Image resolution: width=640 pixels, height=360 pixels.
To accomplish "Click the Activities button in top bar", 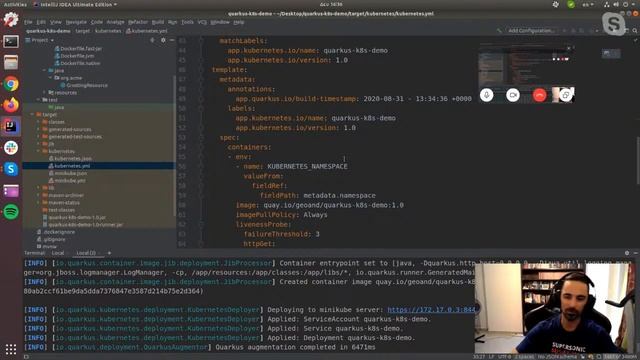I will (x=15, y=4).
